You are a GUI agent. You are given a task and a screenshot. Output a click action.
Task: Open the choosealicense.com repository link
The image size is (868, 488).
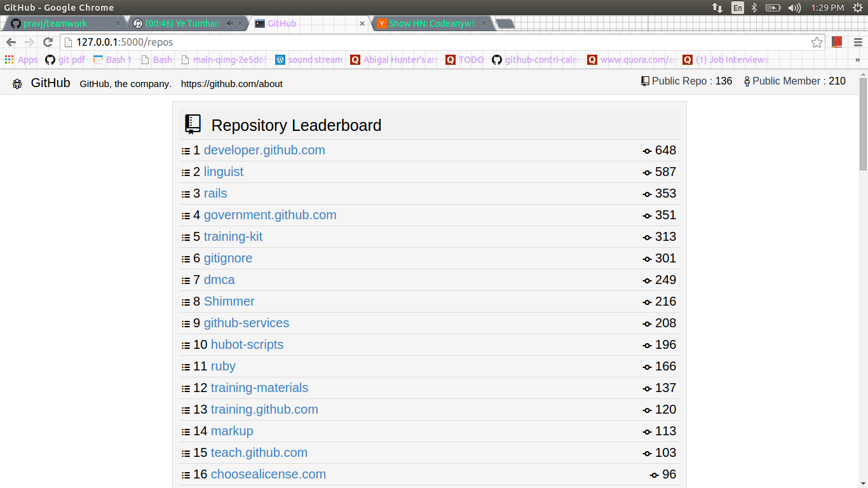[x=268, y=475]
